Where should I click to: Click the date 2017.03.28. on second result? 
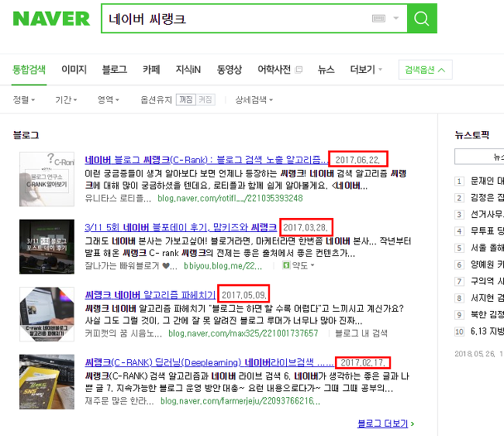tap(306, 227)
